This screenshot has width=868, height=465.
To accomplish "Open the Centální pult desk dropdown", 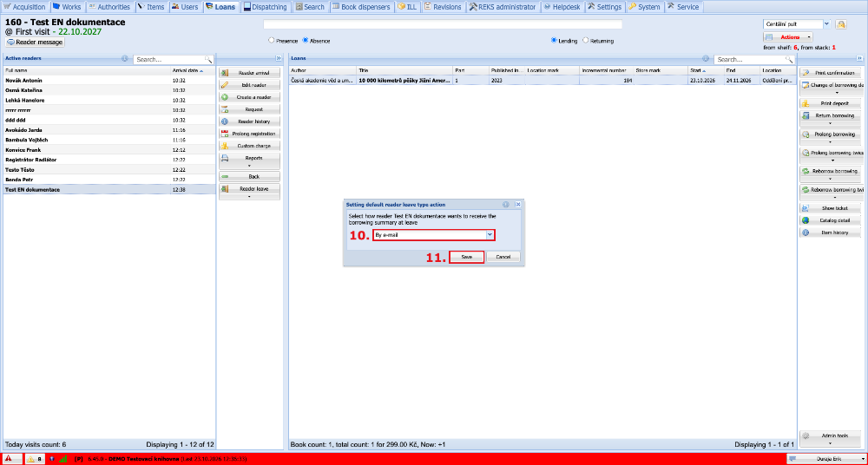I will point(826,23).
